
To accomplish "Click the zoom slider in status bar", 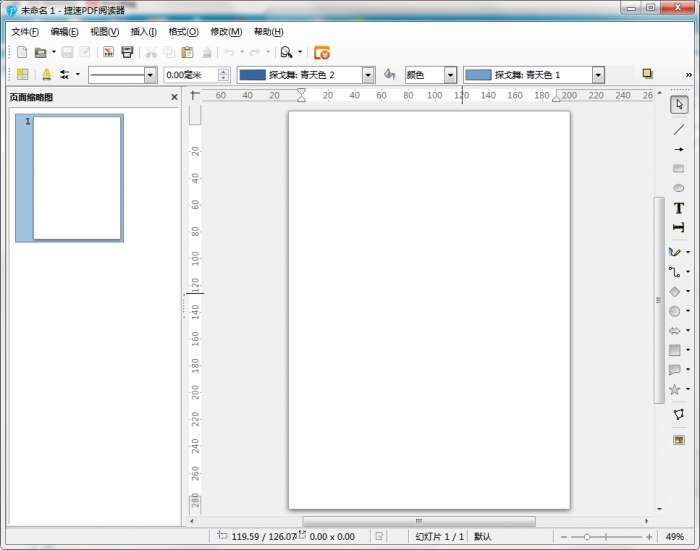I will click(604, 537).
